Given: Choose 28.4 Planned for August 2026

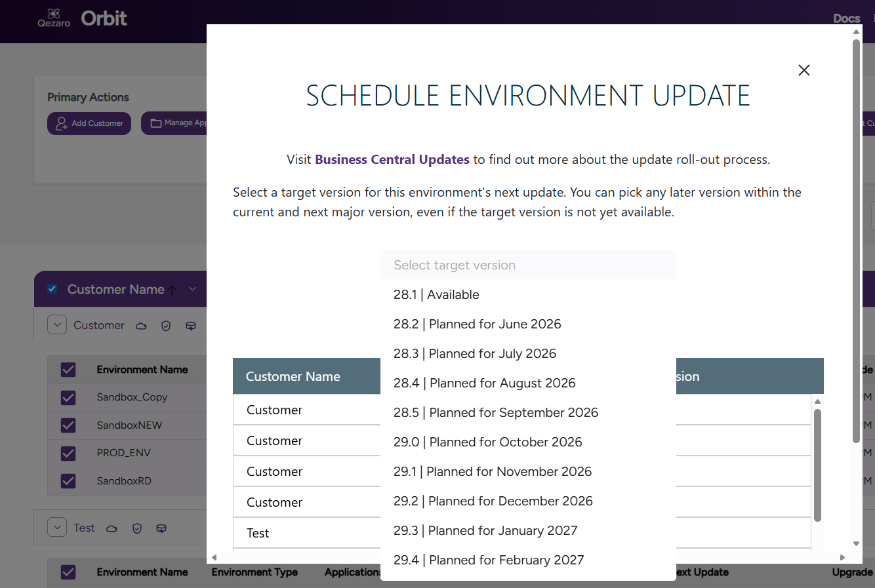Looking at the screenshot, I should (528, 383).
